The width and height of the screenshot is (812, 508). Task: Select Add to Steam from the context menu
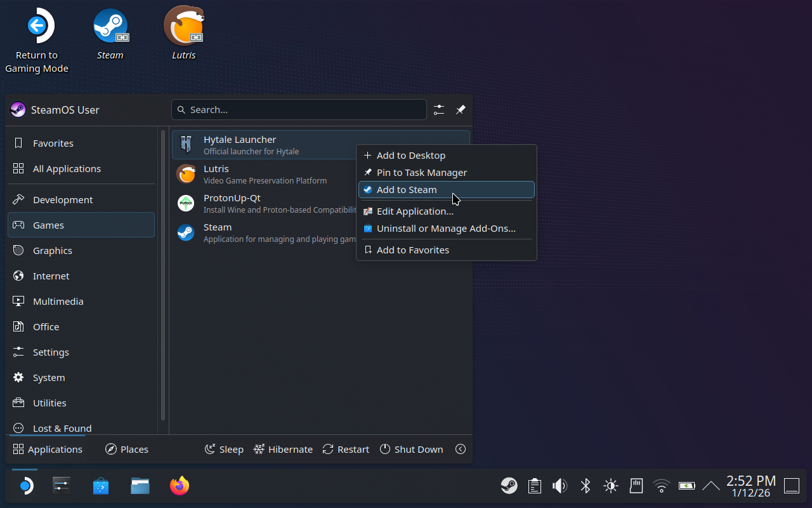click(406, 189)
